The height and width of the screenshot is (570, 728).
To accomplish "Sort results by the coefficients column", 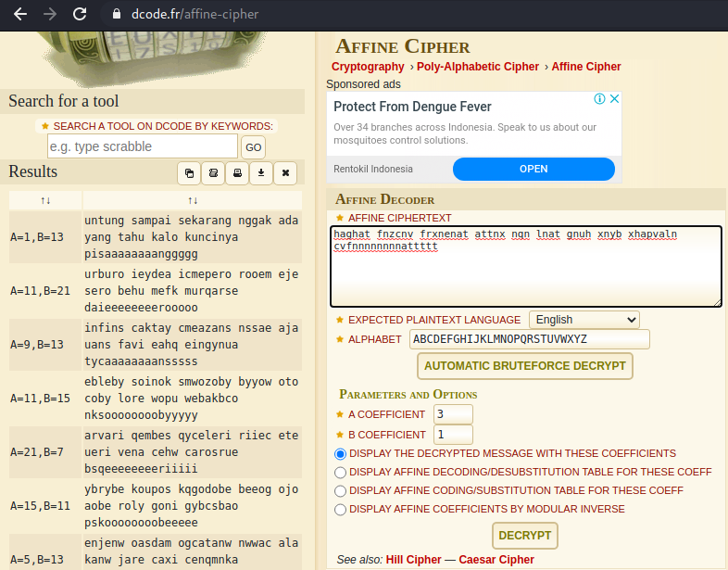I will pos(45,200).
